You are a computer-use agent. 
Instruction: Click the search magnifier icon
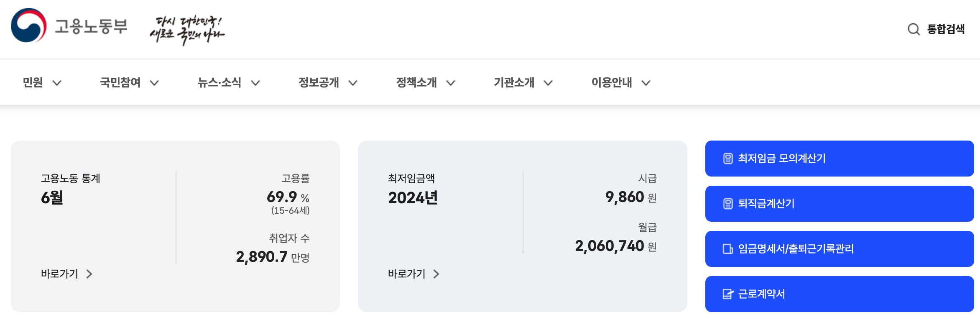pyautogui.click(x=912, y=30)
